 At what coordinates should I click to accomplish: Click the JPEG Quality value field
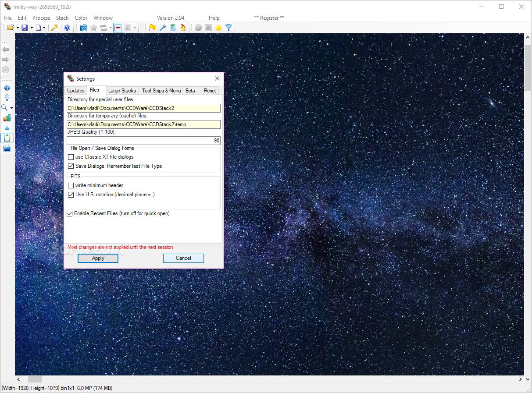[x=143, y=141]
